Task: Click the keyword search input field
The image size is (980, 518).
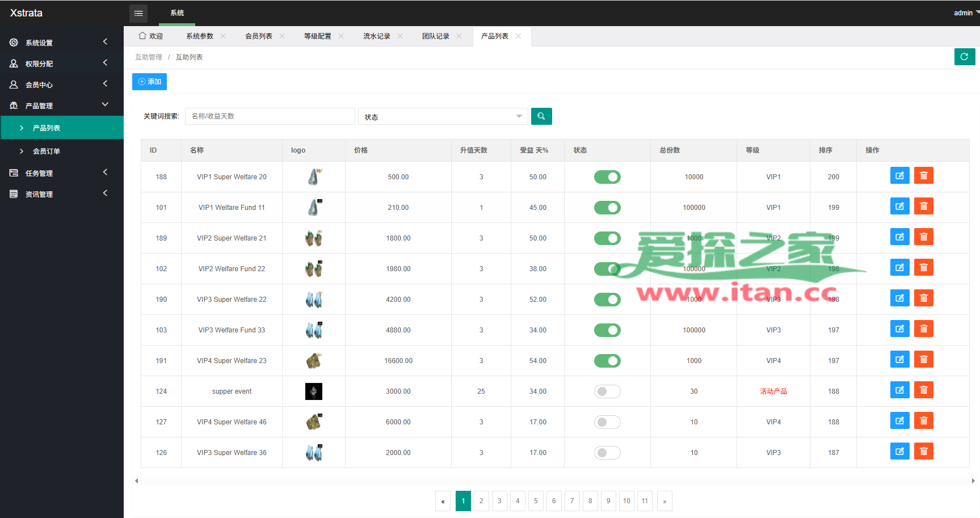Action: (x=270, y=116)
